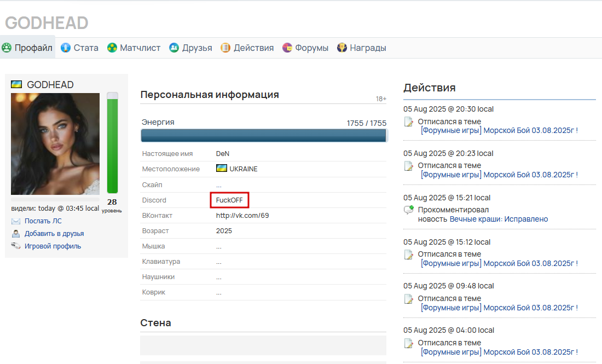Click the post icon for 09:48 action

pos(409,299)
